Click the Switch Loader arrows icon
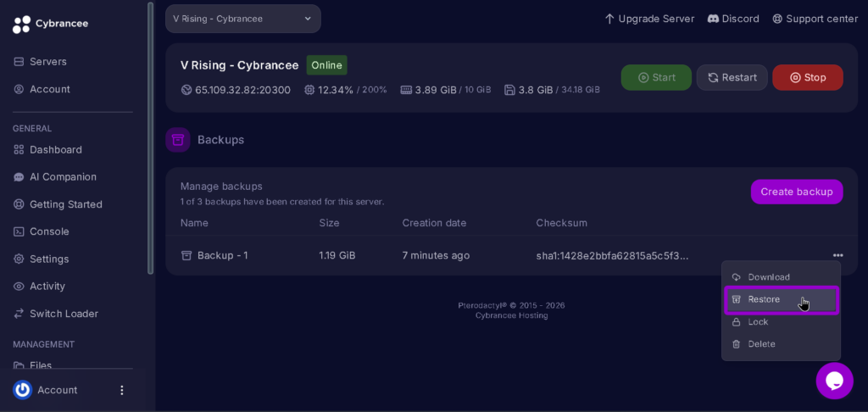868x412 pixels. click(19, 314)
